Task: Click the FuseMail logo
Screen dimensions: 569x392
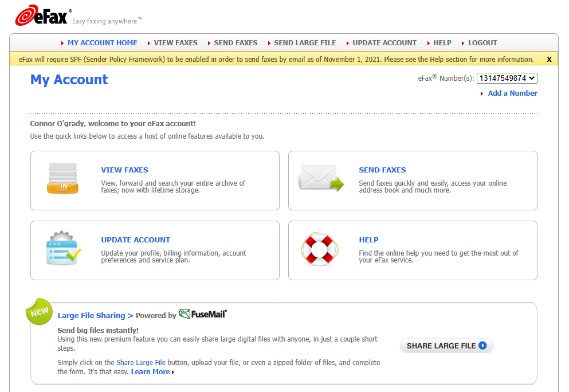Action: pos(203,314)
